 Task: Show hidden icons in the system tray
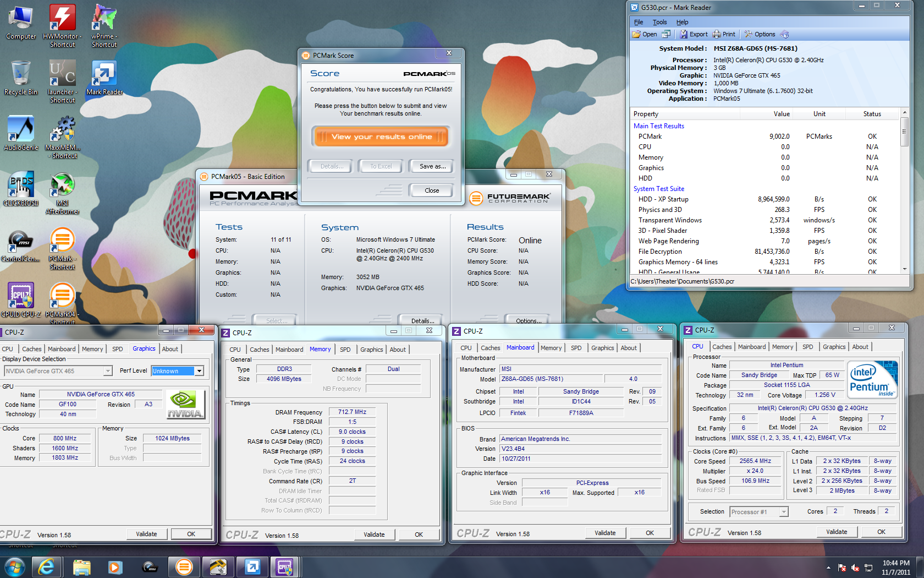click(x=828, y=568)
